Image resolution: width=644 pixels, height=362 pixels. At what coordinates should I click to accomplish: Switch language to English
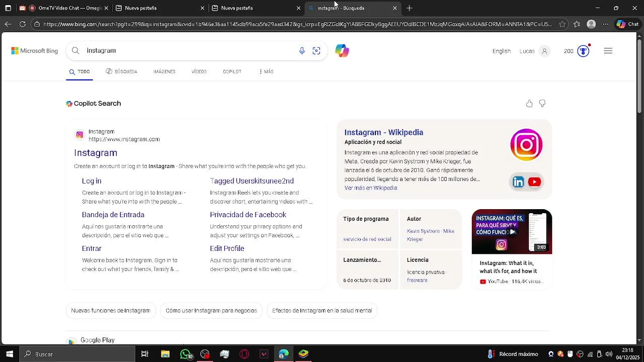pyautogui.click(x=502, y=51)
